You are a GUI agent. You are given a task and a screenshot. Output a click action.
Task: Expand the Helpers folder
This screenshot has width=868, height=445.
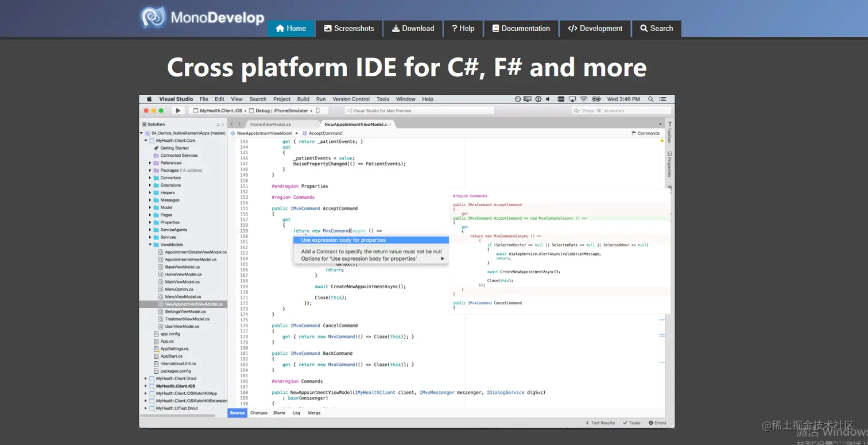[x=150, y=193]
